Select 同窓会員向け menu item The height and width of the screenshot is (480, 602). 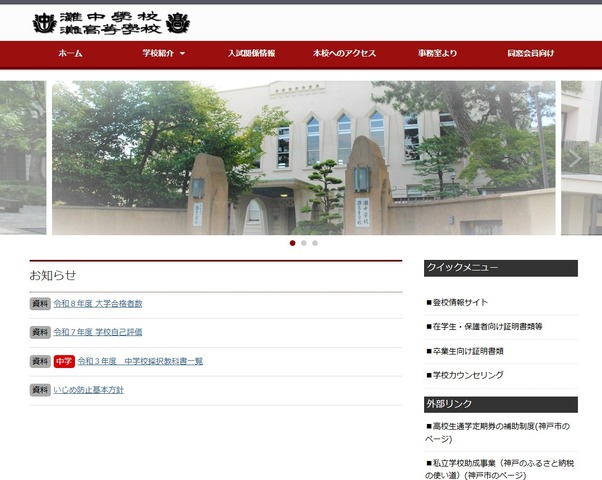(531, 53)
